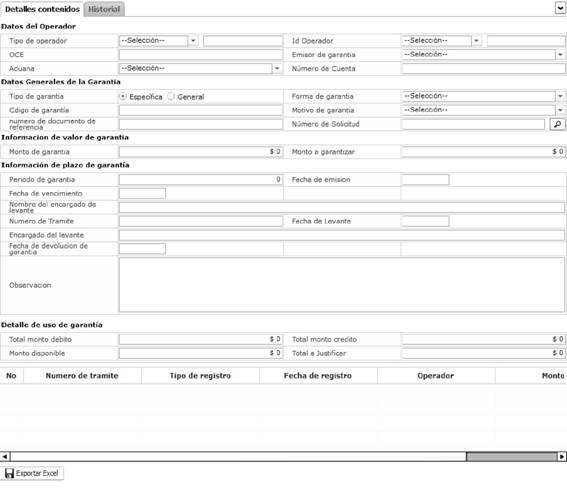
Task: Select the Detalles contenidos tab
Action: (x=42, y=9)
